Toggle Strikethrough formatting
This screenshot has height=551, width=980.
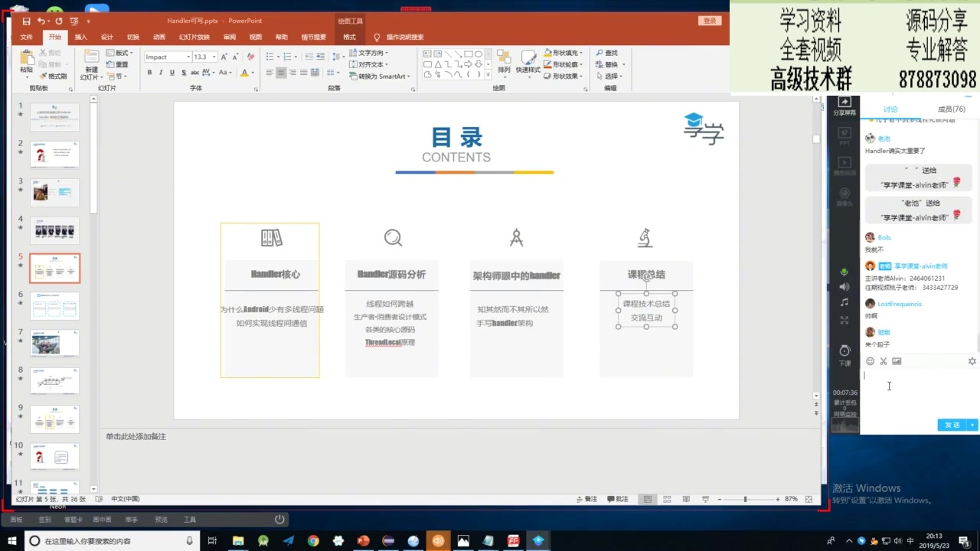[x=195, y=73]
